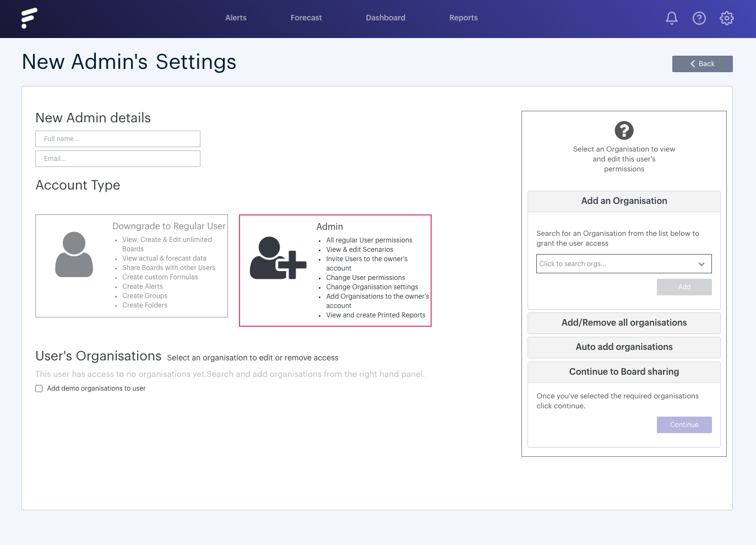Switch to the Reports tab

tap(464, 18)
